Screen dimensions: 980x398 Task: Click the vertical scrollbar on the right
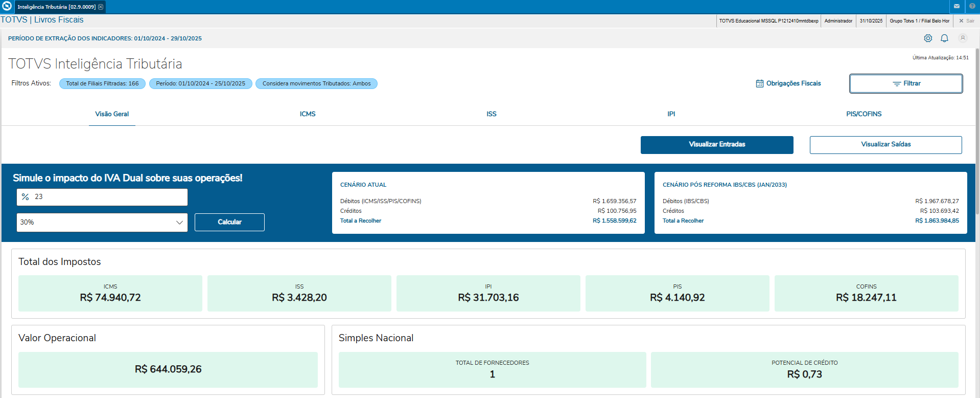pyautogui.click(x=977, y=130)
